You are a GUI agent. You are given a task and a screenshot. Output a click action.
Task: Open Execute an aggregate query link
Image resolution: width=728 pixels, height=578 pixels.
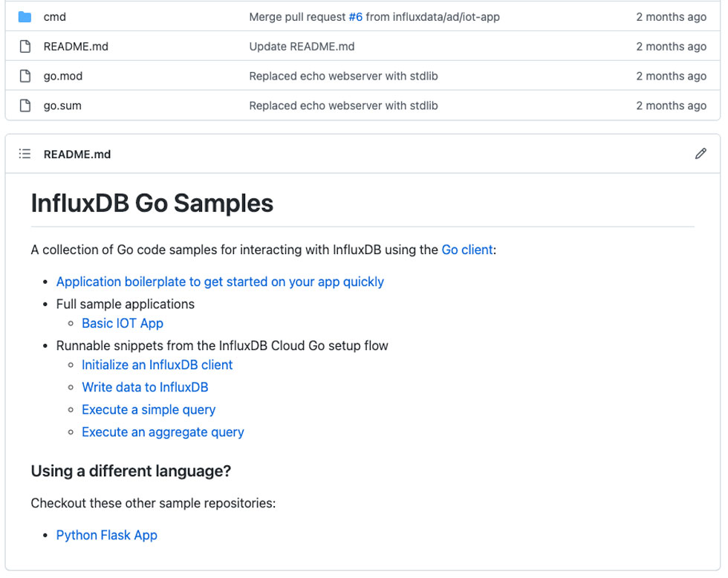[163, 432]
